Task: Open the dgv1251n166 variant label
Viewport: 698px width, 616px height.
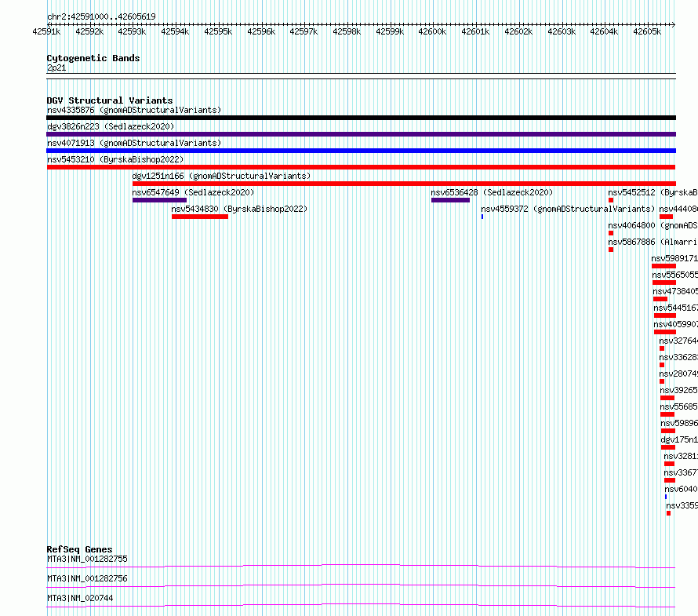Action: point(221,176)
